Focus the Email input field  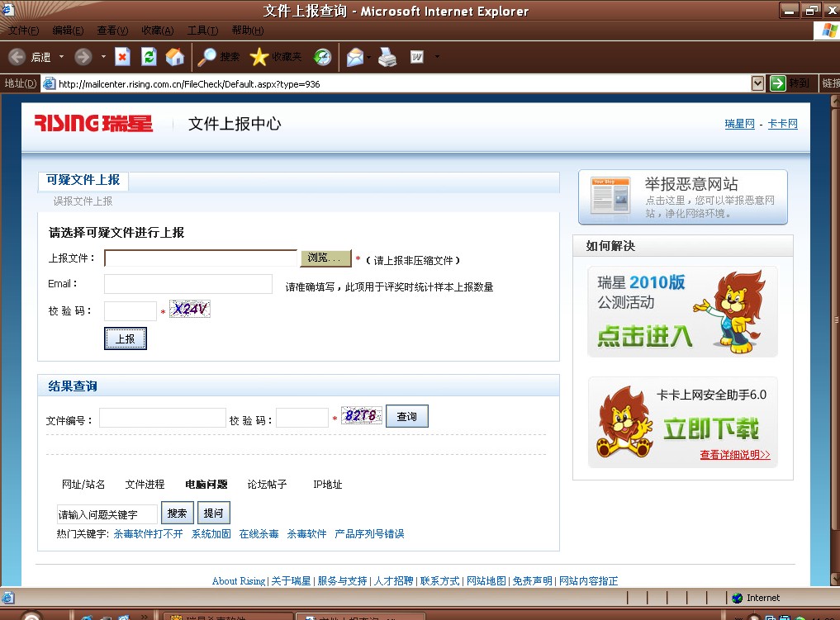tap(188, 284)
